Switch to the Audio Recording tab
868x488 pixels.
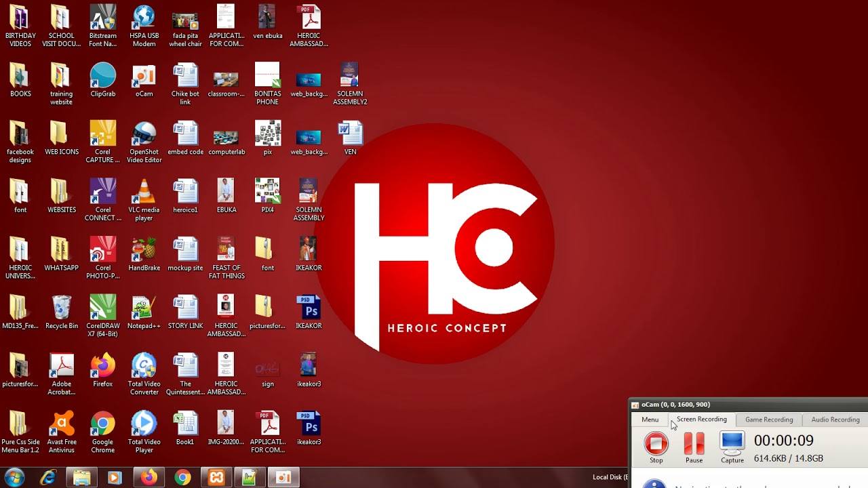835,420
